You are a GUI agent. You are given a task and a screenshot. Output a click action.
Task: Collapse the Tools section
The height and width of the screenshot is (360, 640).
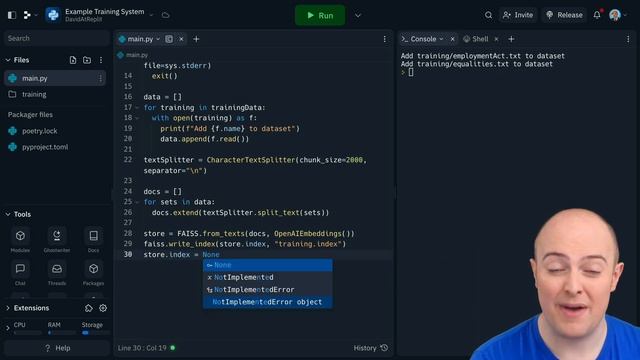[8, 214]
